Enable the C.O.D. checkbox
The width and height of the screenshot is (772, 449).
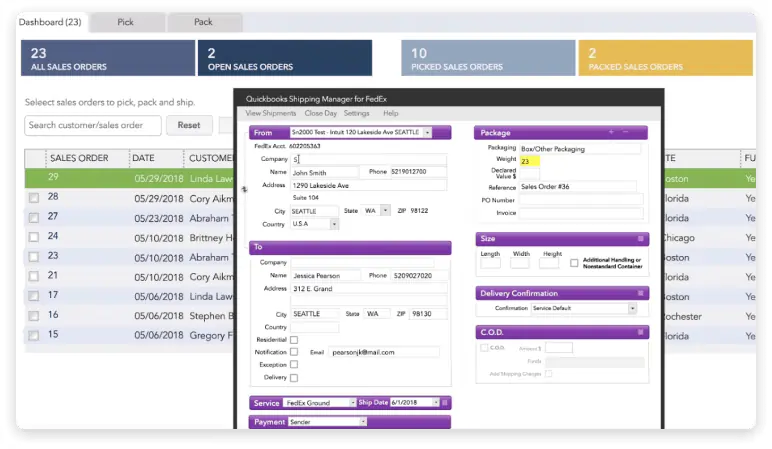click(x=484, y=348)
